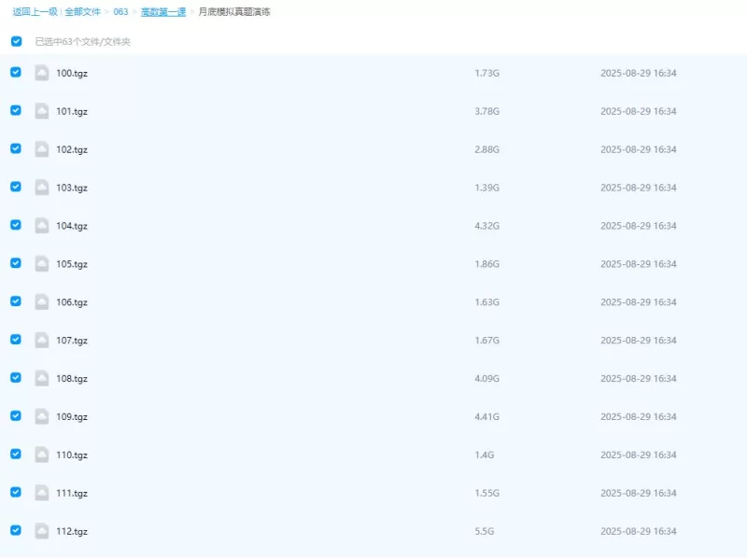The height and width of the screenshot is (560, 747).
Task: Click the 1.63G size value
Action: [x=486, y=301]
